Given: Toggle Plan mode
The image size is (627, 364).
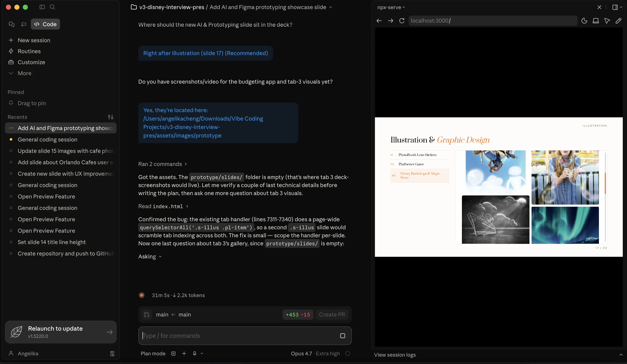Looking at the screenshot, I should (x=153, y=353).
